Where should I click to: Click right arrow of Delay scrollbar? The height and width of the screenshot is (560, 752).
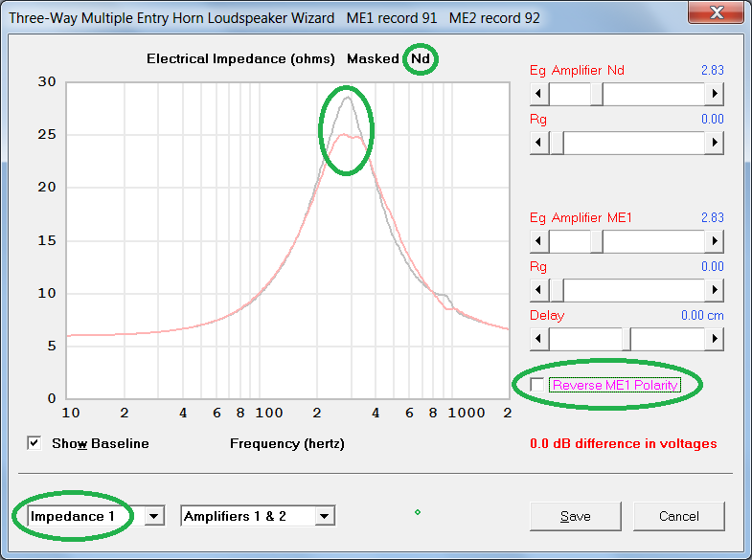click(714, 339)
